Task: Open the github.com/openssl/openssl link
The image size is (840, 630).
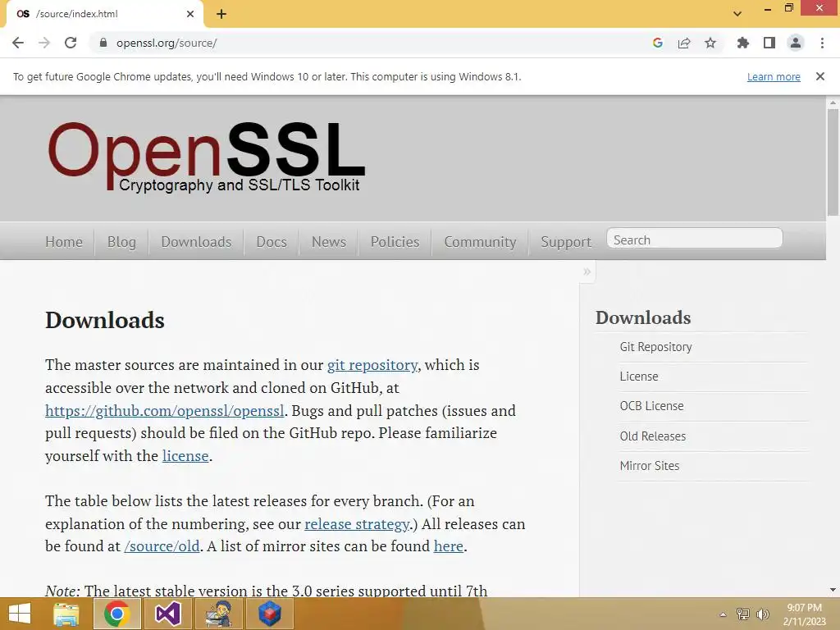Action: tap(164, 411)
